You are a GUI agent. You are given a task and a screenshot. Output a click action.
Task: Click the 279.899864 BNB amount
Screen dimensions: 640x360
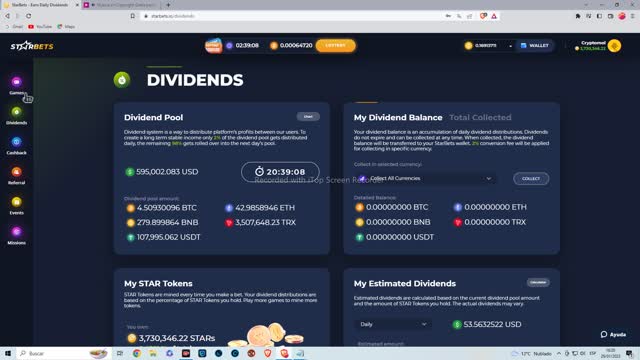167,223
